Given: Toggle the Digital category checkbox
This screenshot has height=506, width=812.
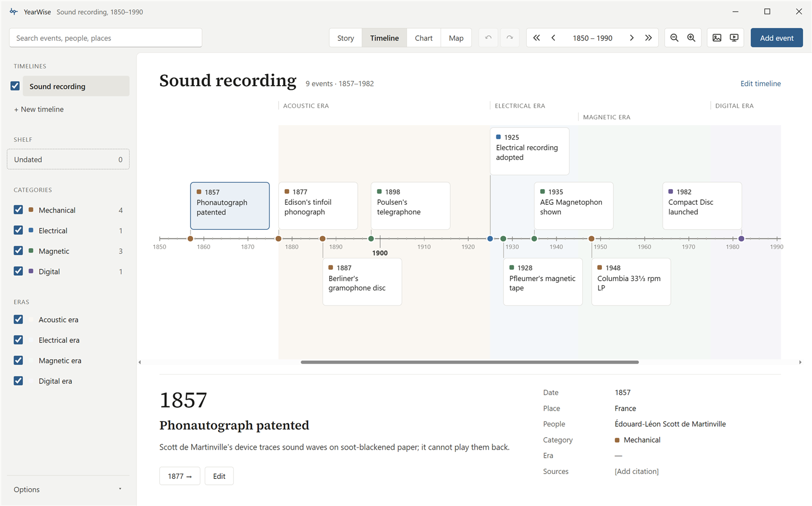Looking at the screenshot, I should [x=18, y=271].
